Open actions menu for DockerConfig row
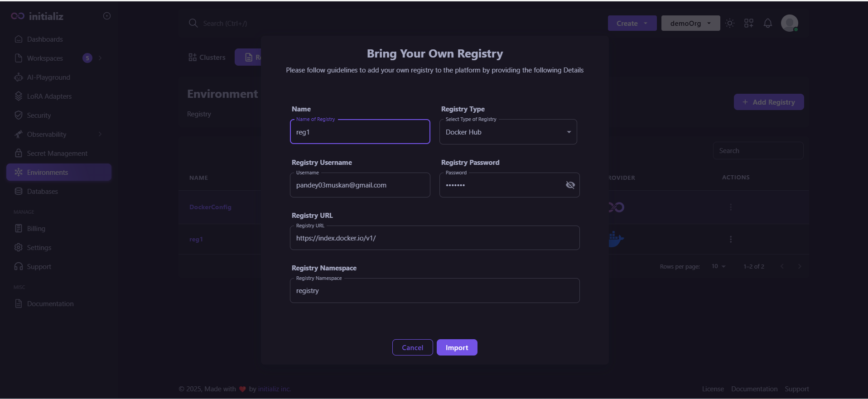 tap(731, 207)
